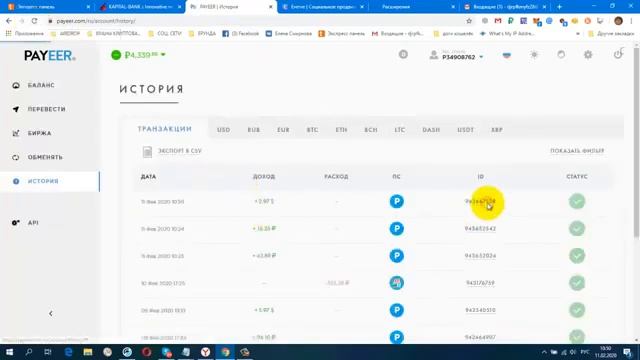Click the CSV export document icon

point(147,152)
